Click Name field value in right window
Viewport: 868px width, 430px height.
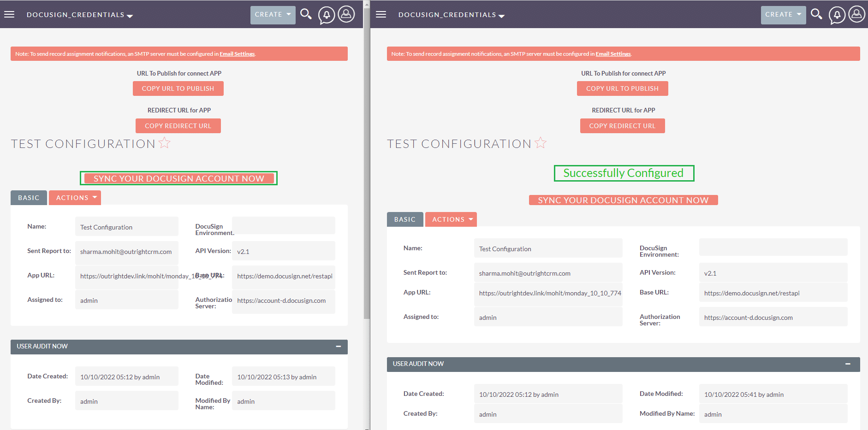(548, 249)
